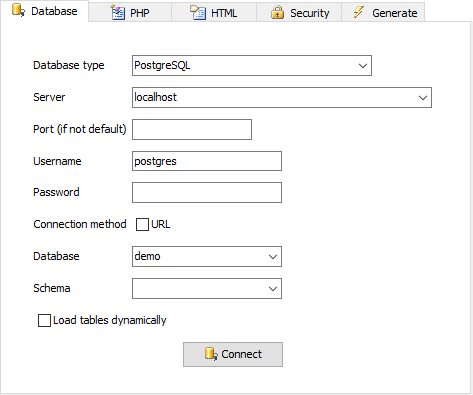The height and width of the screenshot is (395, 473).
Task: Click the database cylinder icon on Database tab
Action: click(x=18, y=10)
